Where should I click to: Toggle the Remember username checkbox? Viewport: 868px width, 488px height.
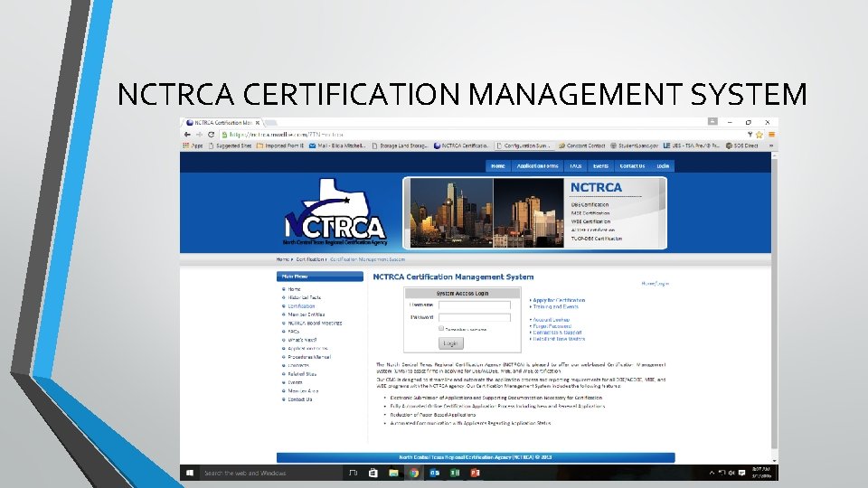tap(441, 329)
